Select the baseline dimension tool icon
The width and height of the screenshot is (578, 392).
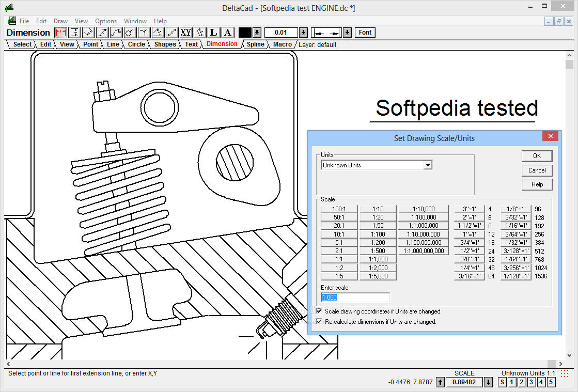pyautogui.click(x=158, y=33)
